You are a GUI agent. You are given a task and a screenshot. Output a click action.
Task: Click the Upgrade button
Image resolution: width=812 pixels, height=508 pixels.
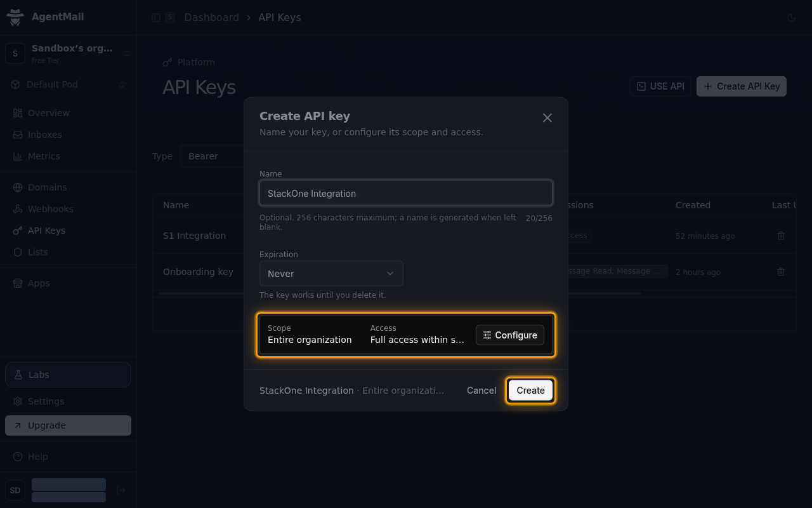(x=68, y=425)
